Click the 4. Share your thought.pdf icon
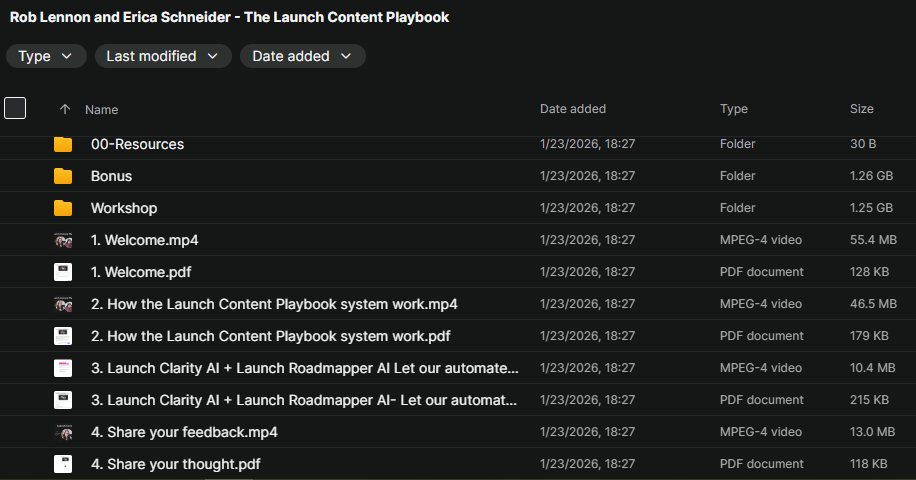 tap(63, 464)
